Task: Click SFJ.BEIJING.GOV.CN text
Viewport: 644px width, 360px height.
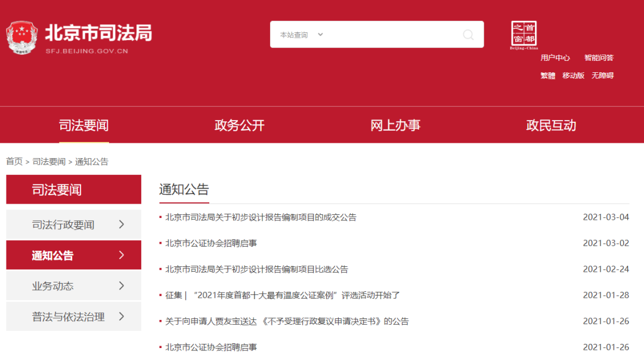Action: coord(86,51)
